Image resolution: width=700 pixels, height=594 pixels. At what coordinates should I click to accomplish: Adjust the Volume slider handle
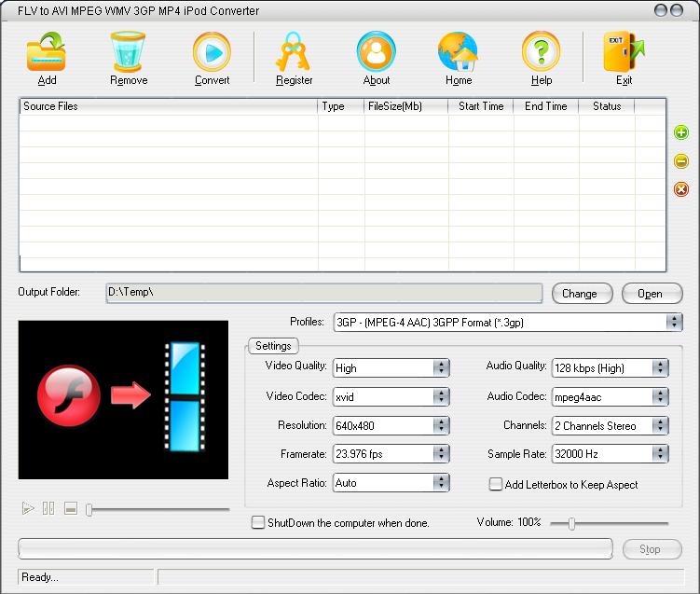[571, 523]
